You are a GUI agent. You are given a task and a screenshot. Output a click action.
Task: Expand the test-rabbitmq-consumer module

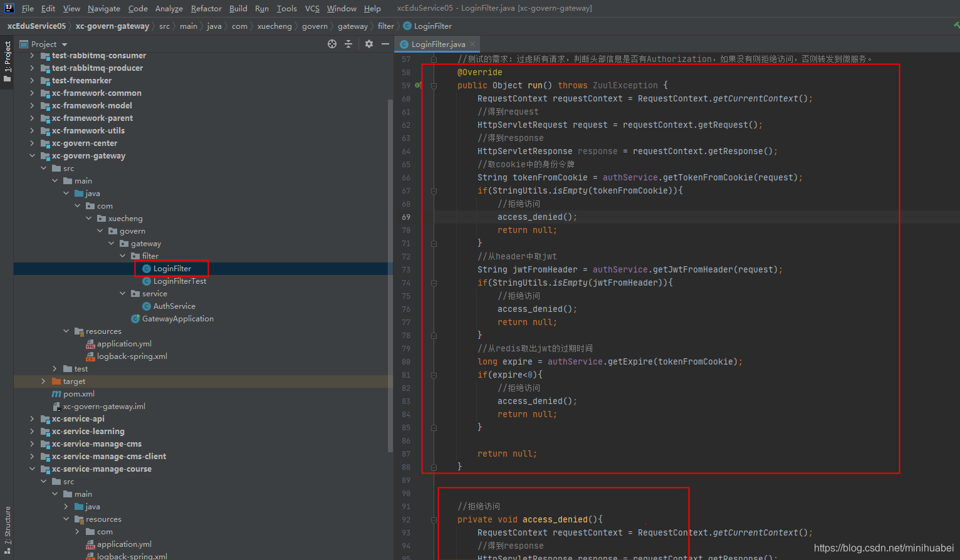coord(32,56)
